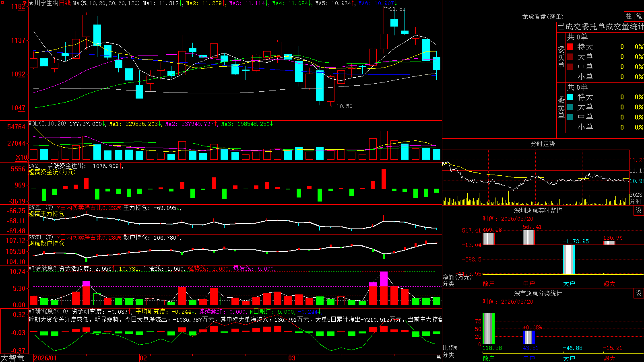Click the 主力持仓: -69.095 value
The image size is (644, 362).
[x=150, y=208]
